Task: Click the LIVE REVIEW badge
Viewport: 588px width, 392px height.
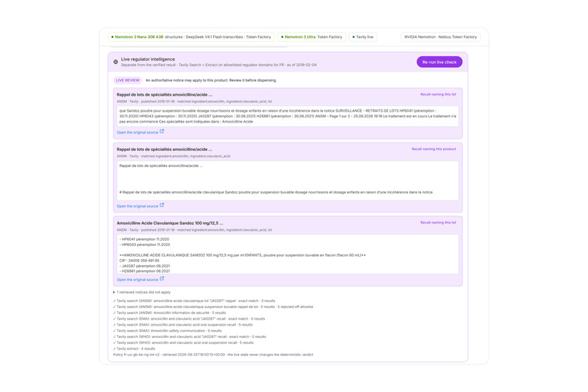Action: click(128, 80)
